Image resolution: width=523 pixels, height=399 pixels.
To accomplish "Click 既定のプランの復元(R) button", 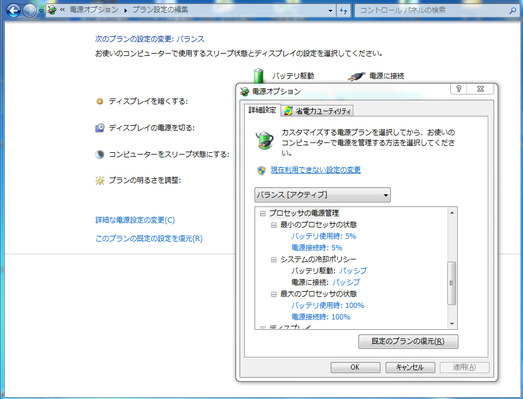I will click(x=408, y=341).
